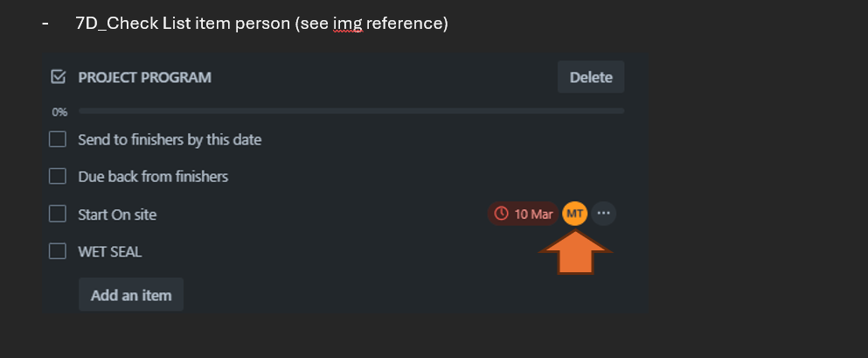Click the Due back from finishers item text

(x=153, y=176)
